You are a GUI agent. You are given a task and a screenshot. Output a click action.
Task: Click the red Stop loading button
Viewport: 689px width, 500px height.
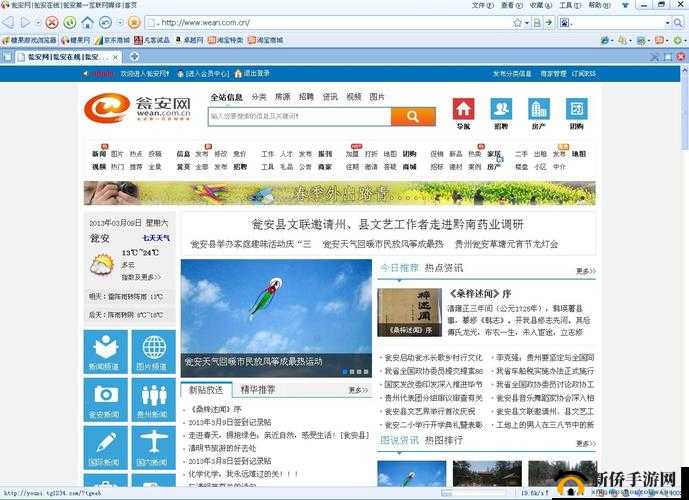(52, 22)
